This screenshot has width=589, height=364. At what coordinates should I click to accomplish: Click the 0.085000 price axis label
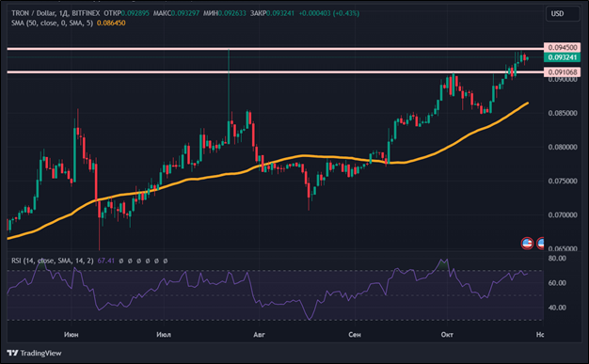(x=563, y=113)
